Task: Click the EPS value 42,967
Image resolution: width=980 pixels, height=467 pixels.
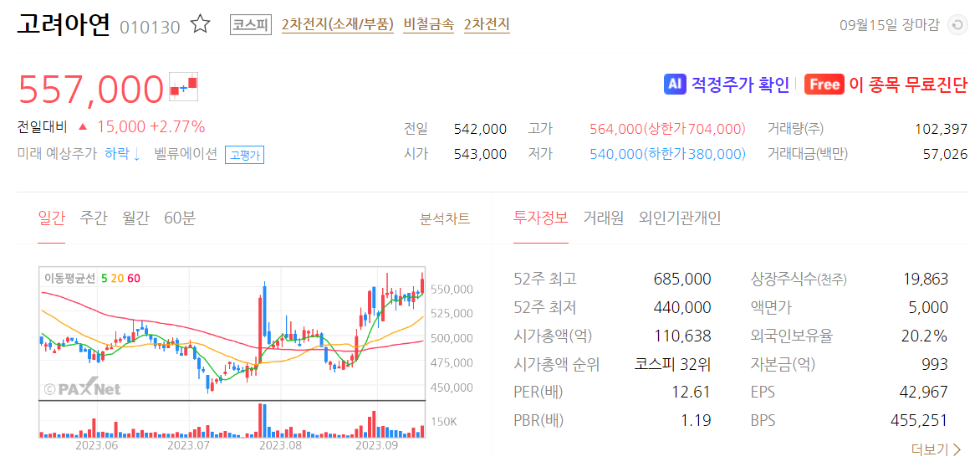Action: tap(926, 393)
